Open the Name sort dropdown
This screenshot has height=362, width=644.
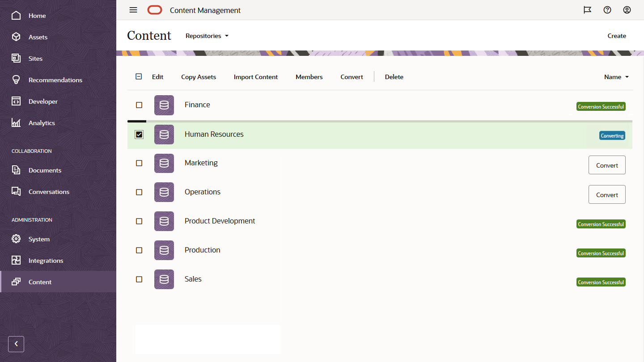616,77
